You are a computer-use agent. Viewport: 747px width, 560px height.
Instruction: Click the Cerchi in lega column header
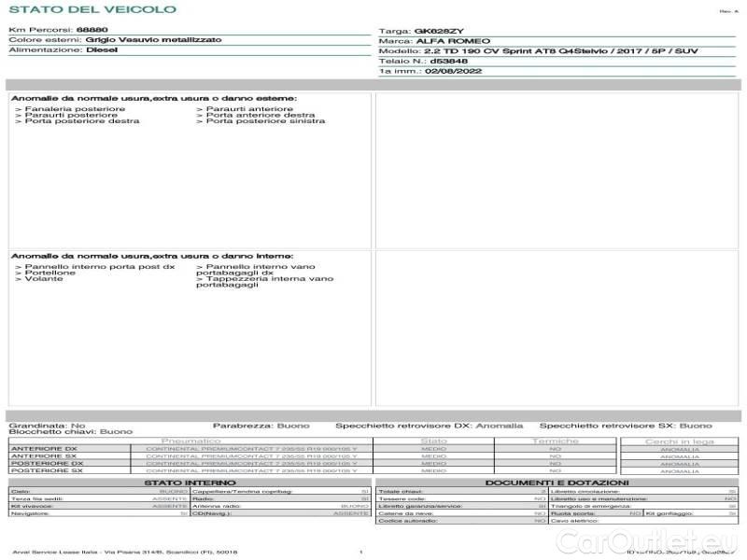pyautogui.click(x=679, y=441)
